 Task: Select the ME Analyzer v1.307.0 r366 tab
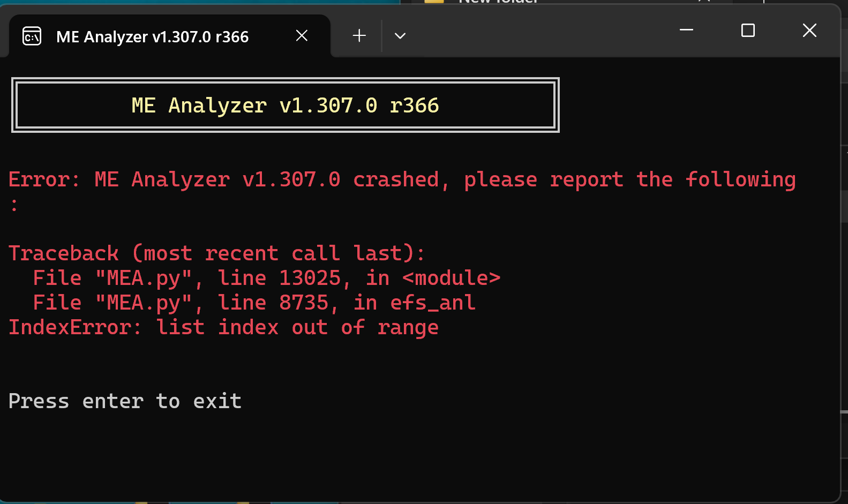152,36
